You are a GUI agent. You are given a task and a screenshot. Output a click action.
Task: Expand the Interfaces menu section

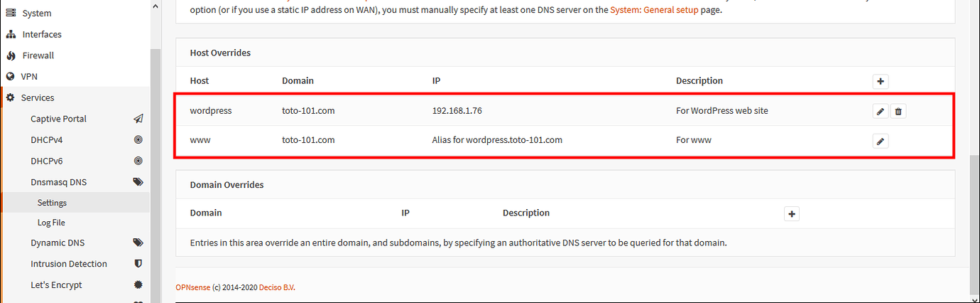41,34
